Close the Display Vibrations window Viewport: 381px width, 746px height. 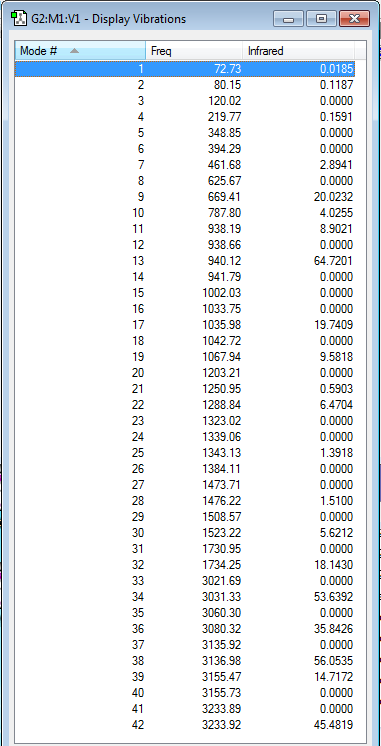click(x=354, y=19)
